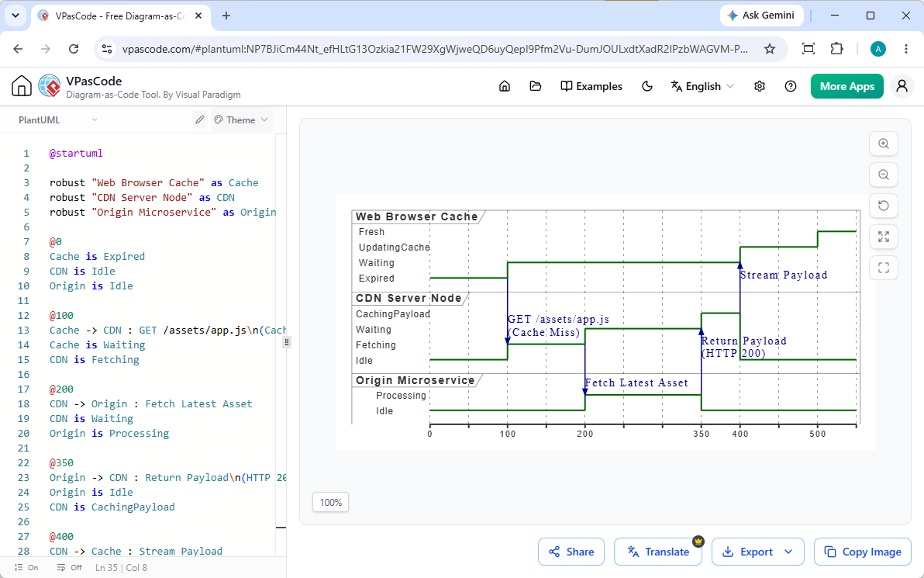Open the folder icon to load a diagram
The width and height of the screenshot is (924, 578).
click(x=535, y=86)
